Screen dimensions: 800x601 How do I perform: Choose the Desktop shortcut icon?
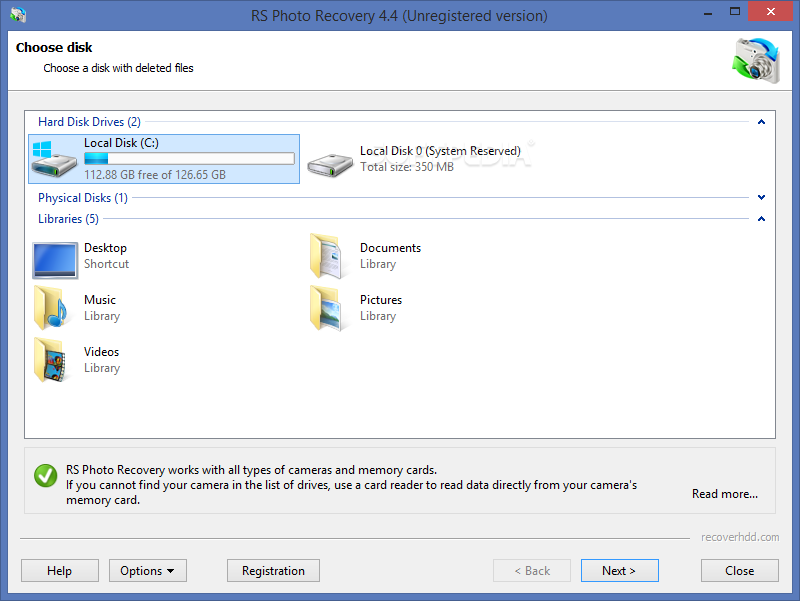(55, 260)
